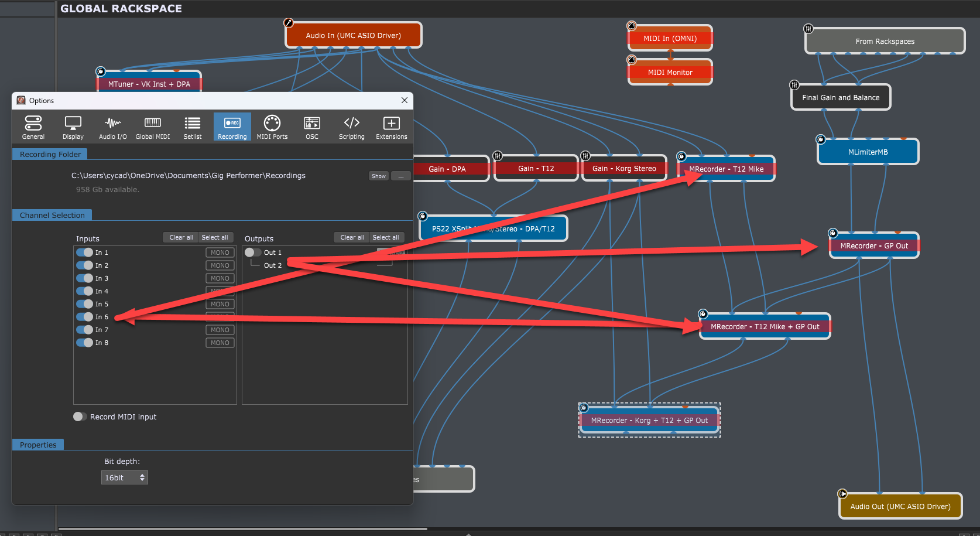Select the Recording tab
Screen dimensions: 980x536
(232, 127)
